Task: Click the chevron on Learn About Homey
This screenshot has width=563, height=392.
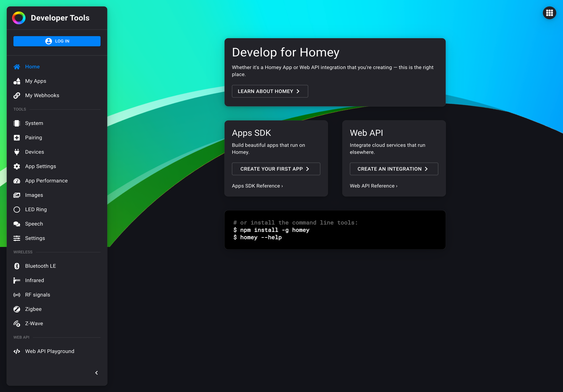Action: click(x=298, y=91)
